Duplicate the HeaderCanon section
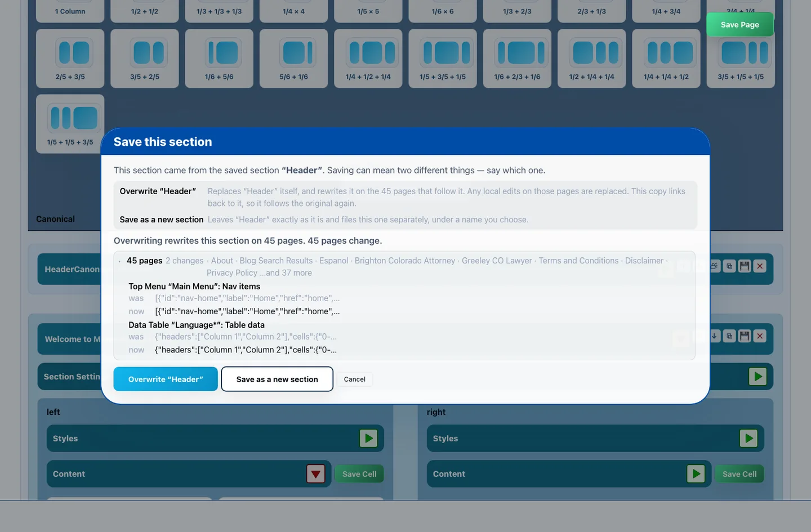The height and width of the screenshot is (532, 811). [729, 266]
